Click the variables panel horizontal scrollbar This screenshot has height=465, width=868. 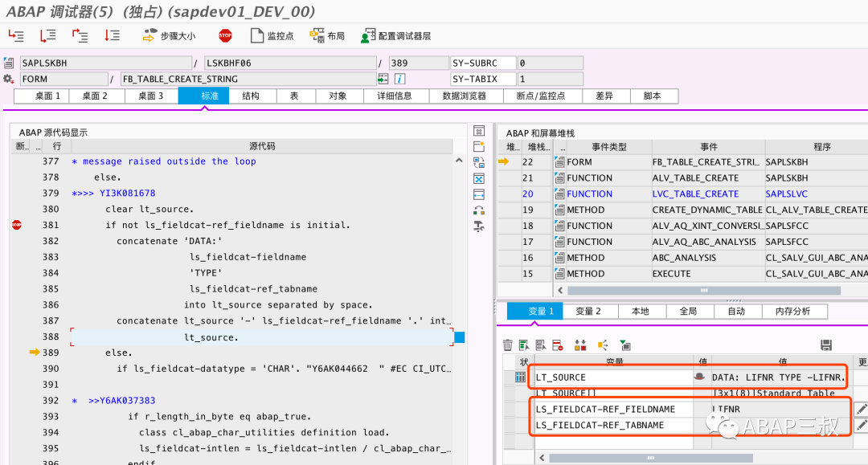pyautogui.click(x=650, y=458)
